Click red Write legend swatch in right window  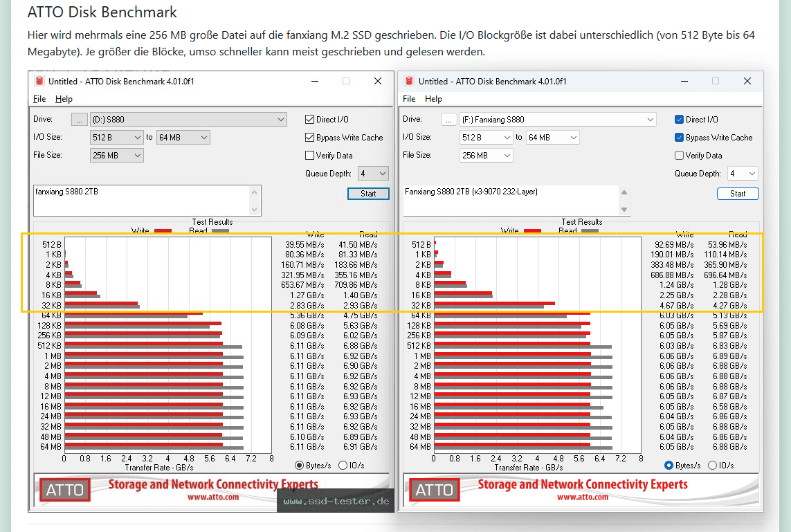(x=533, y=231)
